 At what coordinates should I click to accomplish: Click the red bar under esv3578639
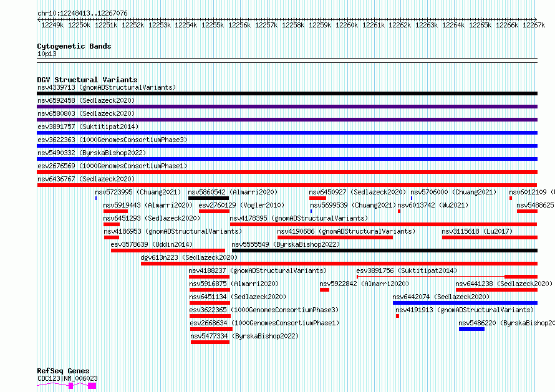click(x=168, y=251)
